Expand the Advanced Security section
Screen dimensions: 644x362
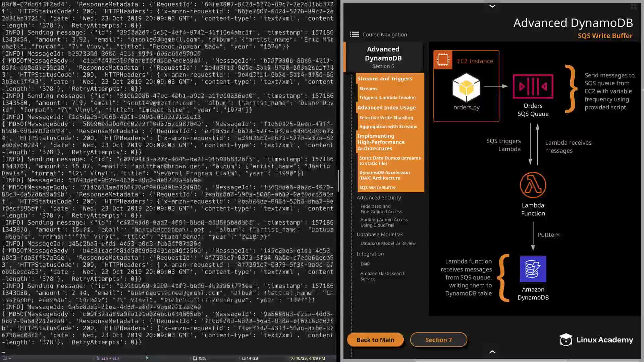[x=379, y=197]
